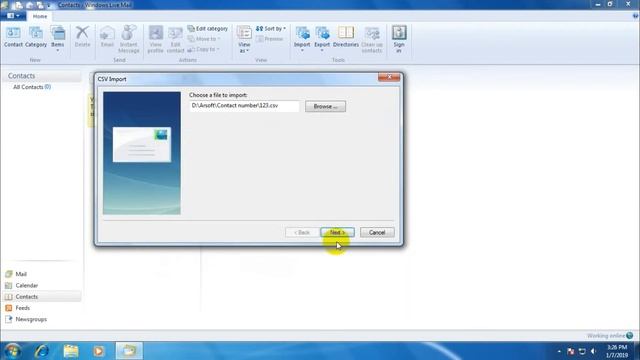This screenshot has height=360, width=640.
Task: Show hidden system tray icons
Action: pyautogui.click(x=559, y=351)
